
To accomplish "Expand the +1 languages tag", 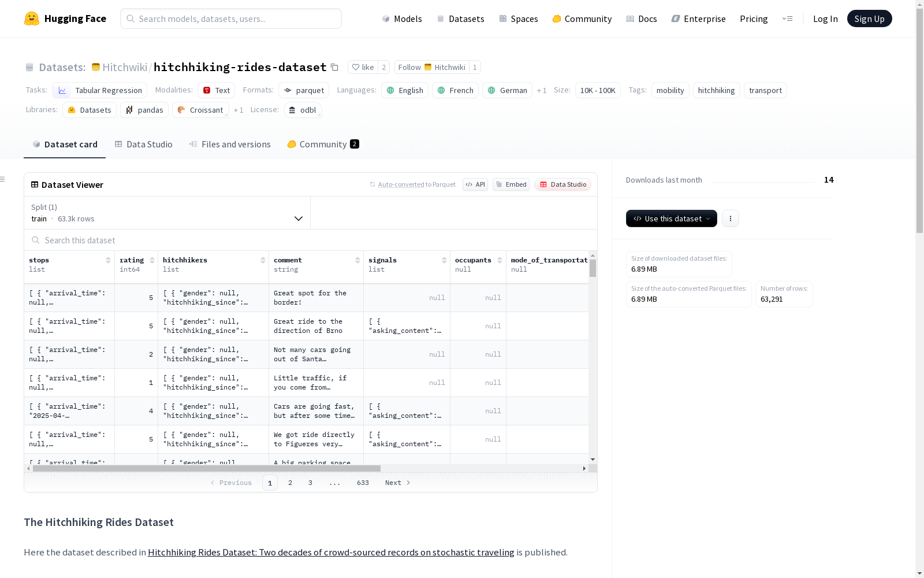I will (x=542, y=90).
